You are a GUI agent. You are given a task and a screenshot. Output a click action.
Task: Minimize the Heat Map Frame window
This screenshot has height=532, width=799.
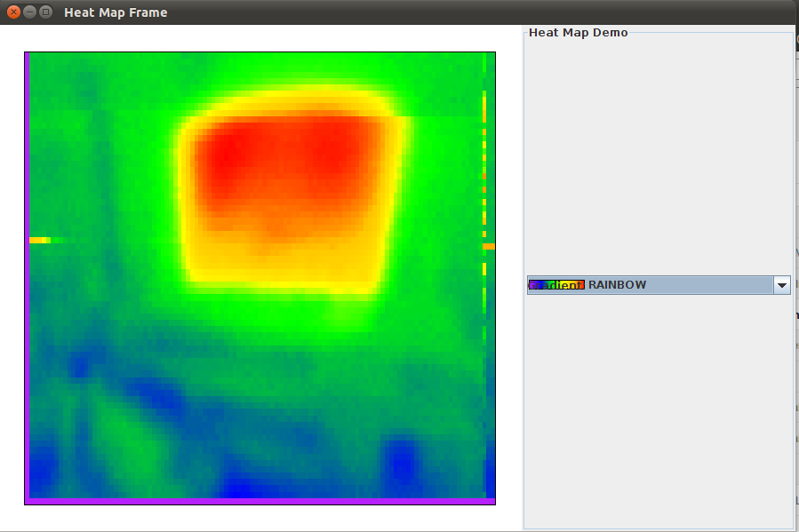click(29, 12)
